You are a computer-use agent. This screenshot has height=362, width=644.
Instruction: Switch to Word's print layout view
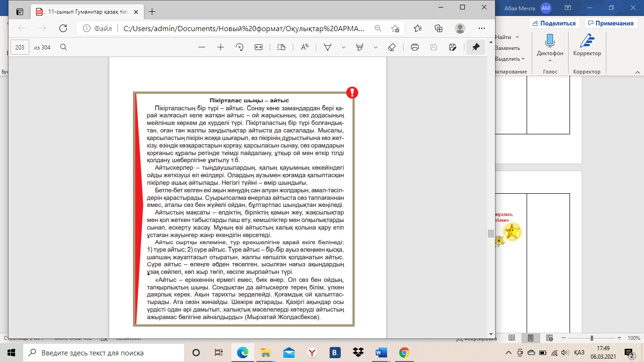(x=531, y=338)
